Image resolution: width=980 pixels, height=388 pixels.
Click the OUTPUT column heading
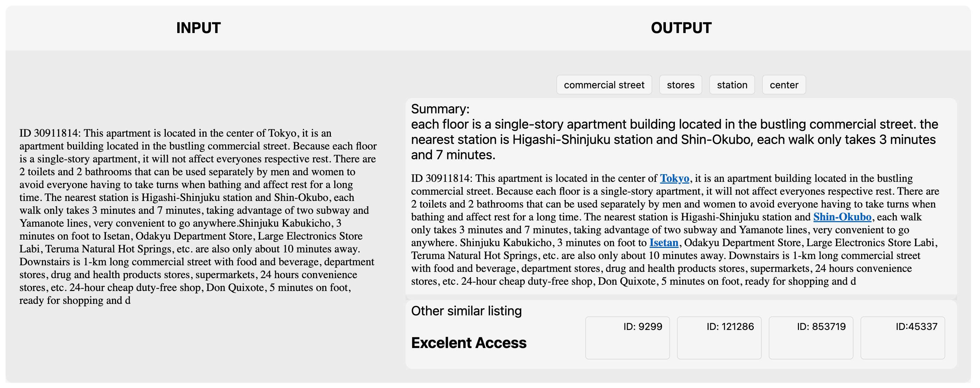[x=680, y=28]
